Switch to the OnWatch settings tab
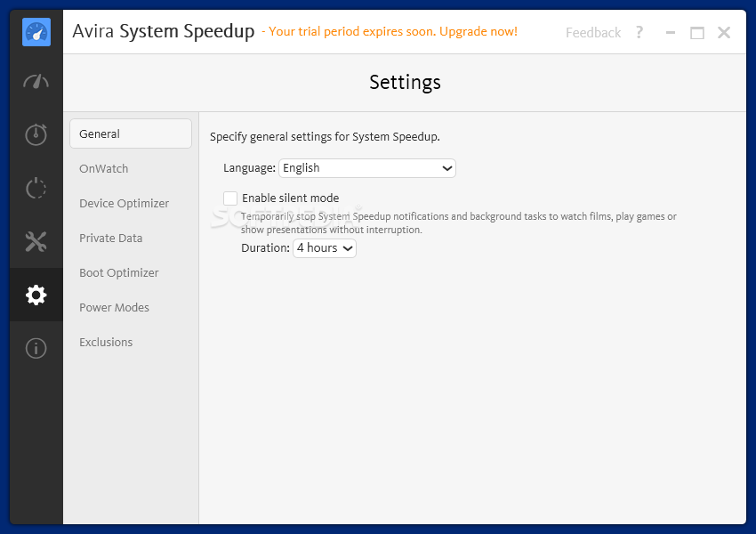The image size is (756, 534). pos(104,168)
